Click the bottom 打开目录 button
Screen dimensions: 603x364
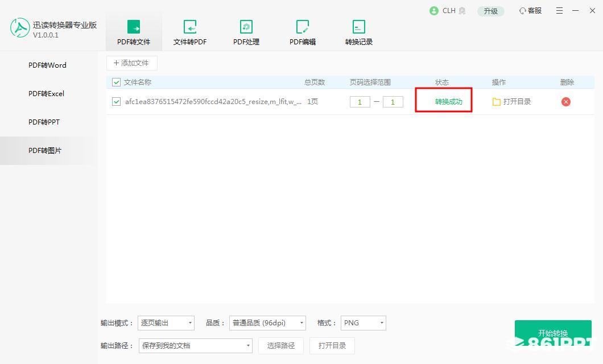(x=332, y=346)
